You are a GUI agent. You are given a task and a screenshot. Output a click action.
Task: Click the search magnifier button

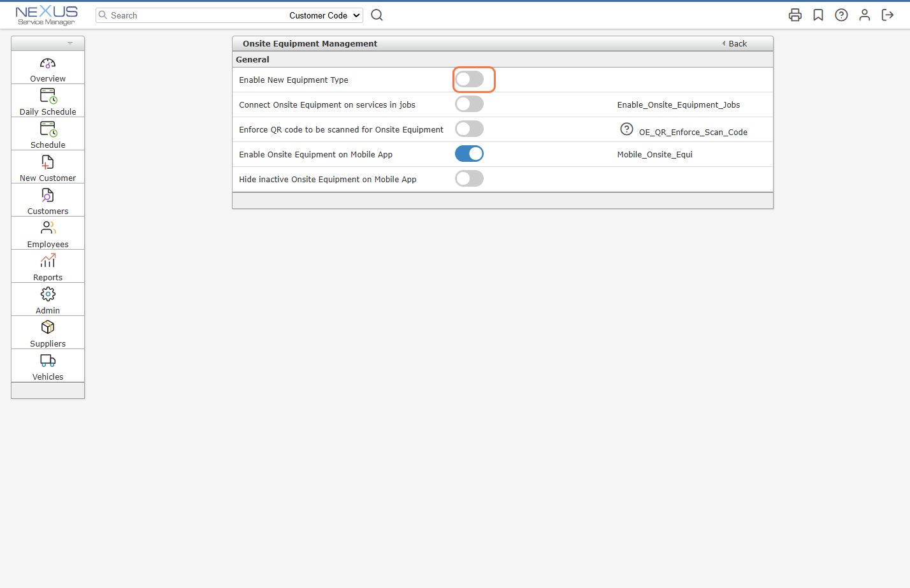tap(377, 15)
